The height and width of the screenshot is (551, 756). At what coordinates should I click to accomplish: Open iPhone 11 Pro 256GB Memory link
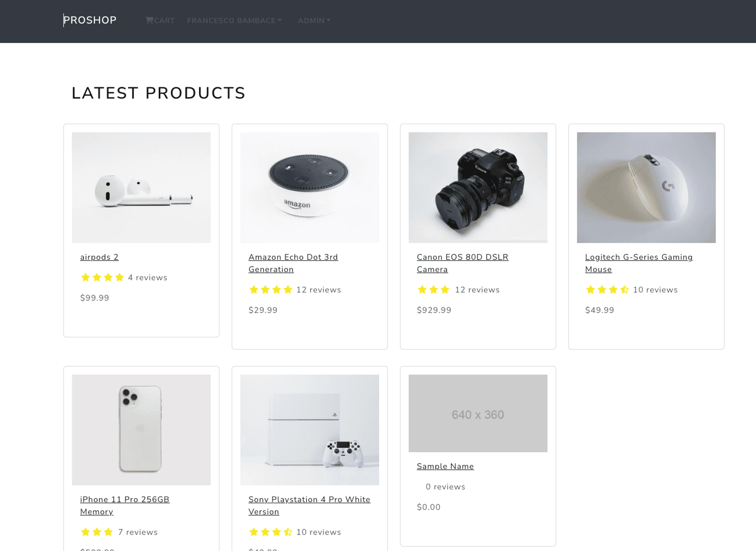(125, 505)
